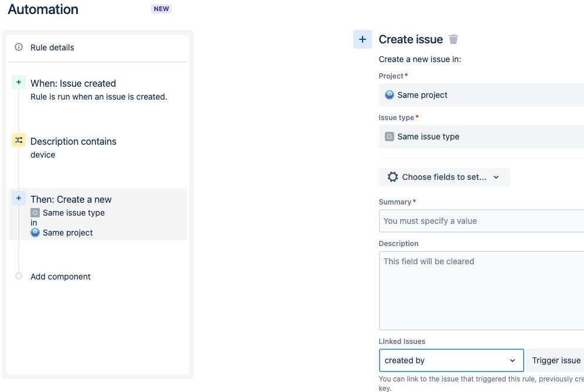Image resolution: width=584 pixels, height=392 pixels.
Task: Click the blue plus icon beside Then: Create a new
Action: tap(19, 198)
